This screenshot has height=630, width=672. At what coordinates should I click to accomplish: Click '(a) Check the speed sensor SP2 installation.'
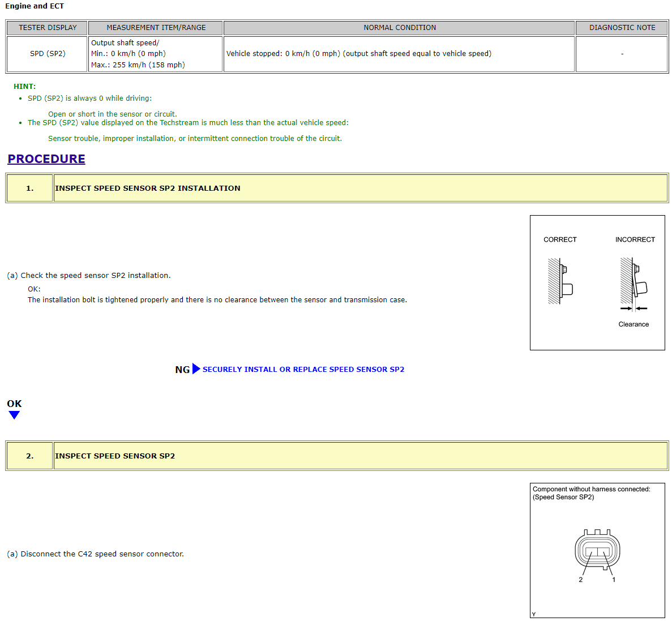tap(89, 276)
